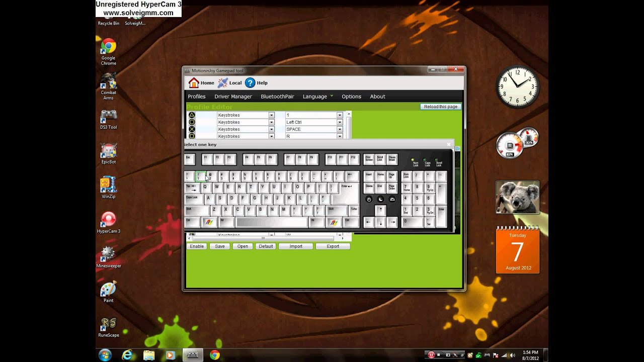Save the current profile
Screen dimensions: 644x362
220,246
